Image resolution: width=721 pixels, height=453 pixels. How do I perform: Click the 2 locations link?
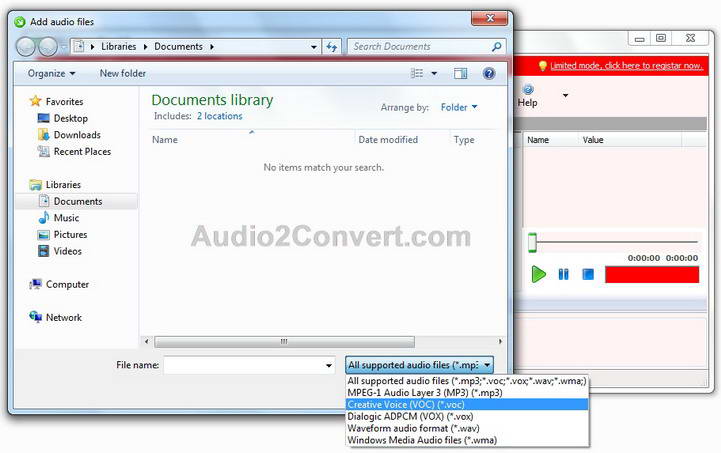tap(219, 116)
